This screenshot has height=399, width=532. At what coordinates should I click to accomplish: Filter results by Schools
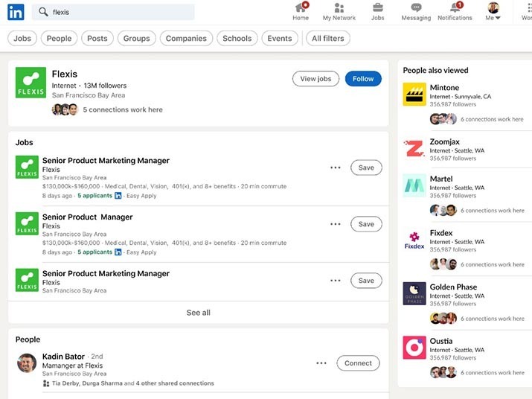pos(237,39)
